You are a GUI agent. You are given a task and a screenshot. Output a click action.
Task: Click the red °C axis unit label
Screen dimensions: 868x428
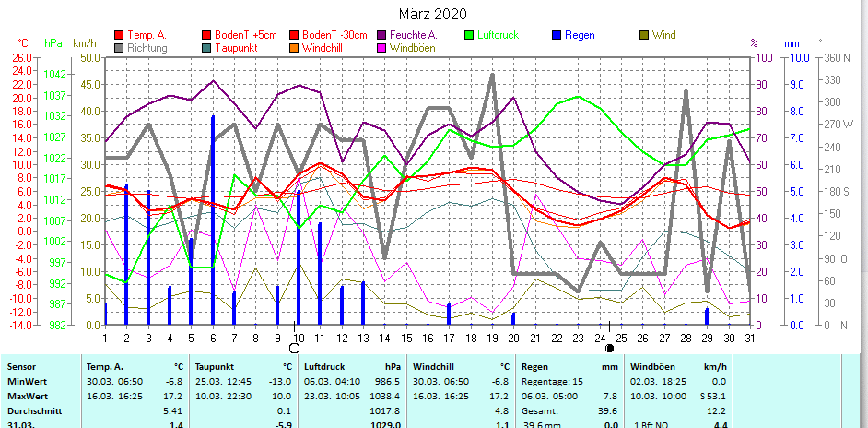click(x=23, y=43)
